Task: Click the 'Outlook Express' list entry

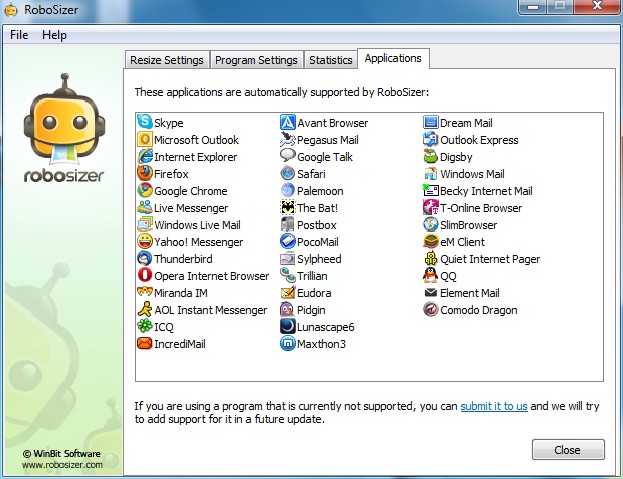Action: pyautogui.click(x=471, y=139)
